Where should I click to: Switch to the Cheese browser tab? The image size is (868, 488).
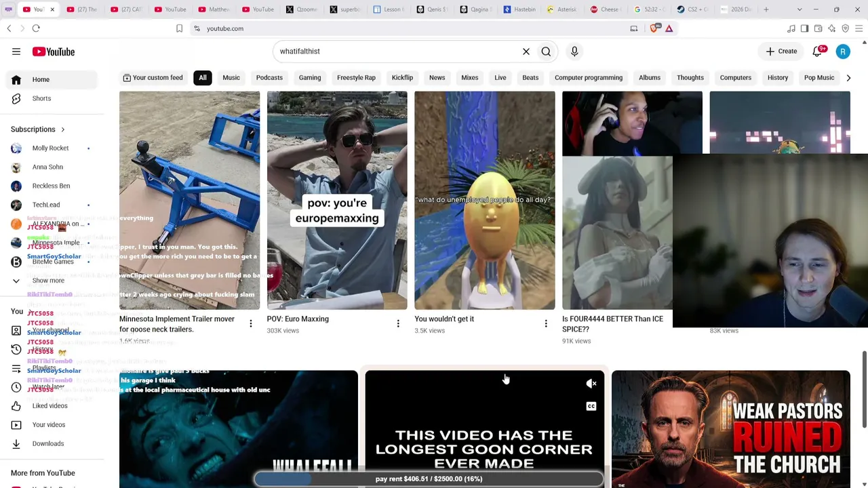click(x=606, y=9)
